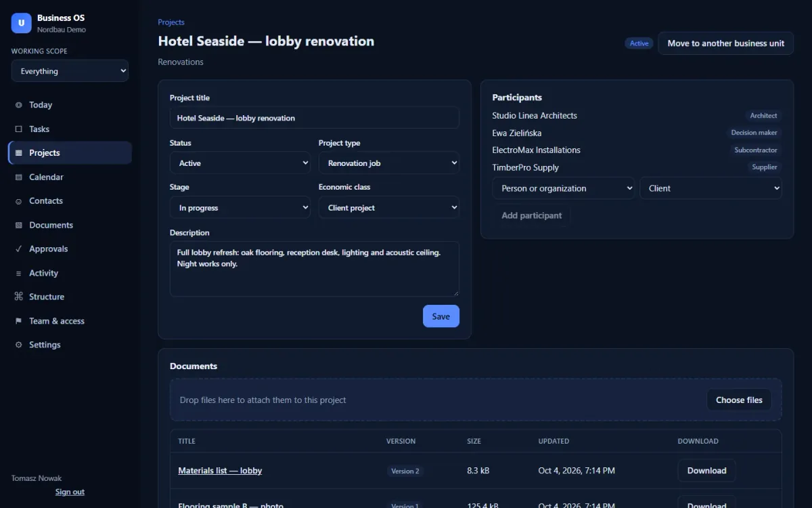Viewport: 812px width, 508px height.
Task: Click Studio Linea Architects participant
Action: (535, 116)
